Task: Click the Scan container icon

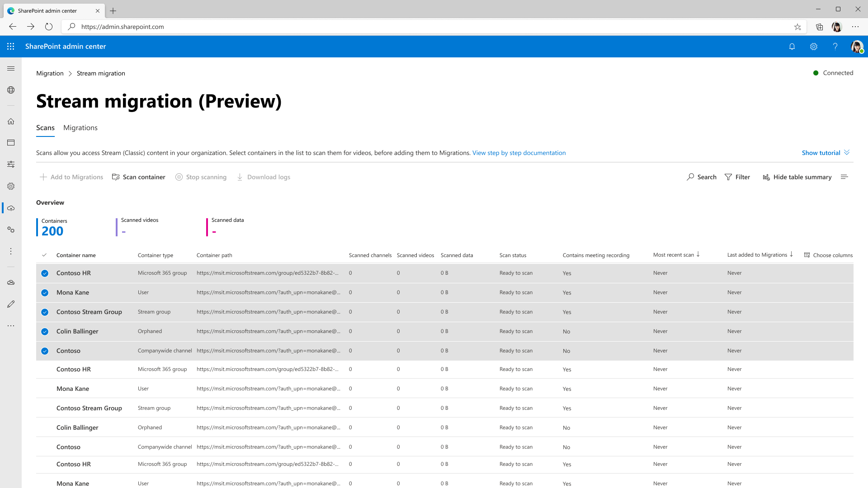Action: pos(116,177)
